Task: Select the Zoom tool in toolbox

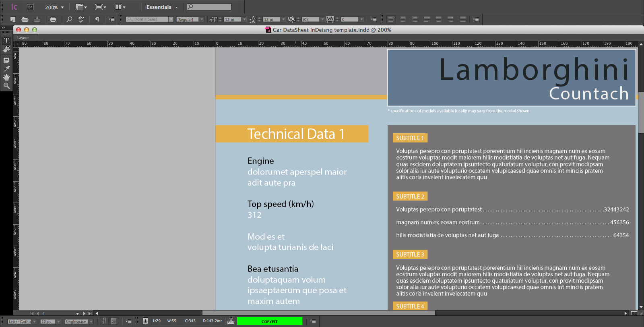Action: [x=6, y=85]
